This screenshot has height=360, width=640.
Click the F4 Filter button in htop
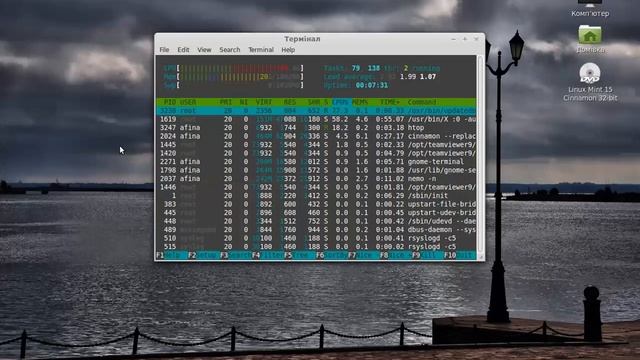pos(268,255)
